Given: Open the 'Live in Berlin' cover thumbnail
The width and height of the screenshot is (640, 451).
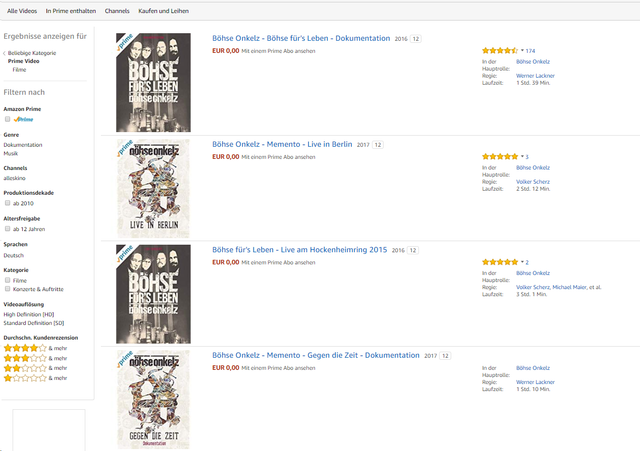Looking at the screenshot, I should [153, 188].
